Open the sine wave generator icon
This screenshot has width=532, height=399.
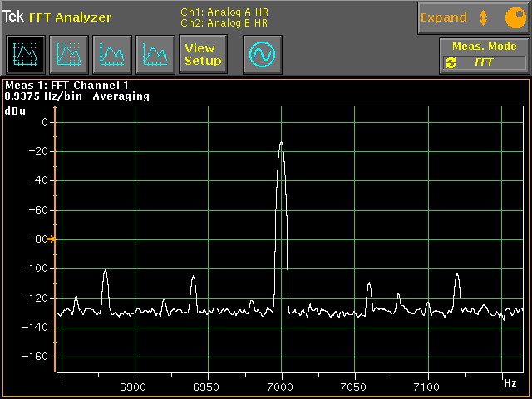pos(263,55)
